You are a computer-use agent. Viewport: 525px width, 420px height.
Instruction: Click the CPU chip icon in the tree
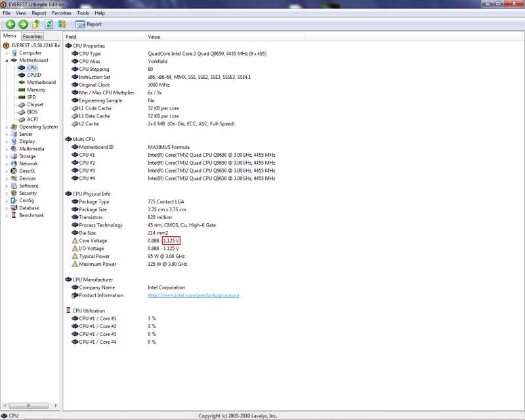[x=22, y=68]
